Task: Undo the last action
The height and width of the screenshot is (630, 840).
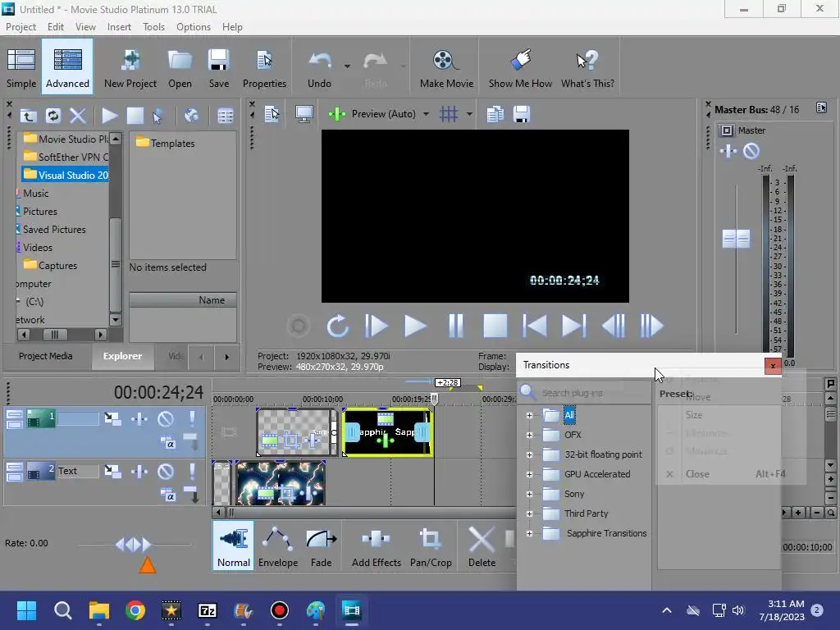Action: coord(319,67)
